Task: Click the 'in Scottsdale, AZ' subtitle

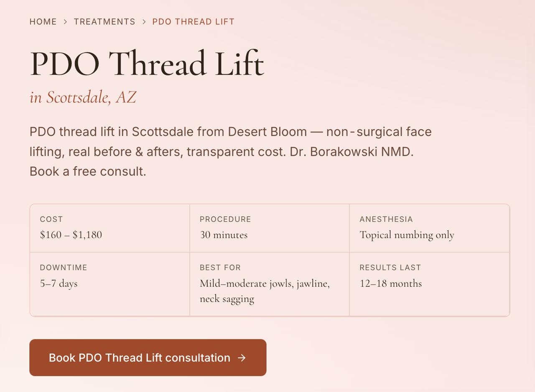Action: pos(83,97)
